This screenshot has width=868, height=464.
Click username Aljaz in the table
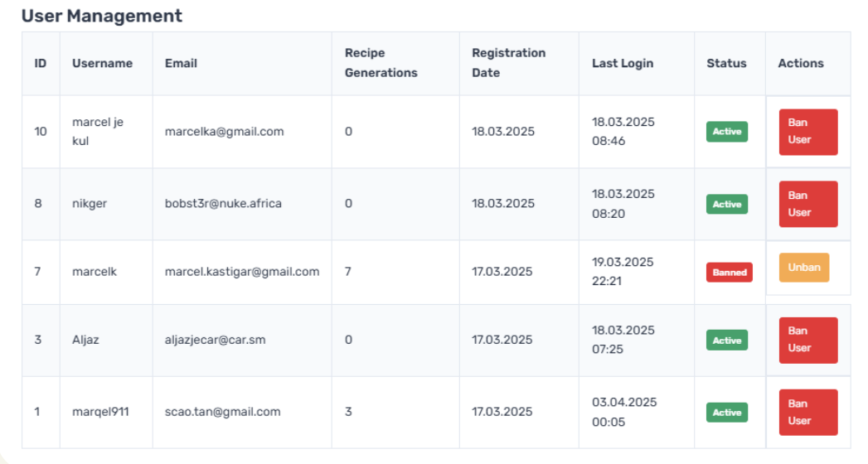(x=85, y=340)
